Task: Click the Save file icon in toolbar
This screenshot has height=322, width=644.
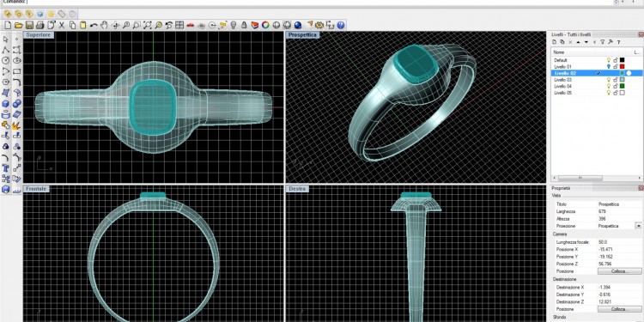Action: (x=29, y=26)
